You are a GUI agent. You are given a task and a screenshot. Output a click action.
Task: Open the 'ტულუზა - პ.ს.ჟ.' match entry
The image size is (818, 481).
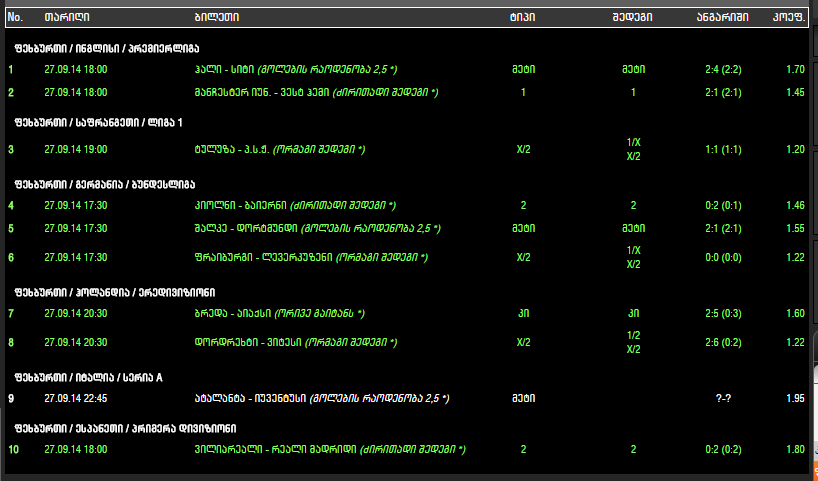point(280,150)
